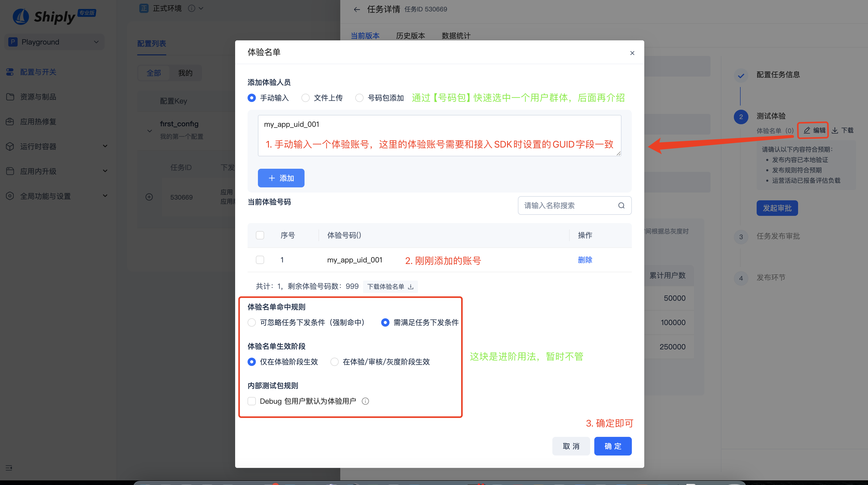Click the search magnifier in the name search box

coord(622,205)
